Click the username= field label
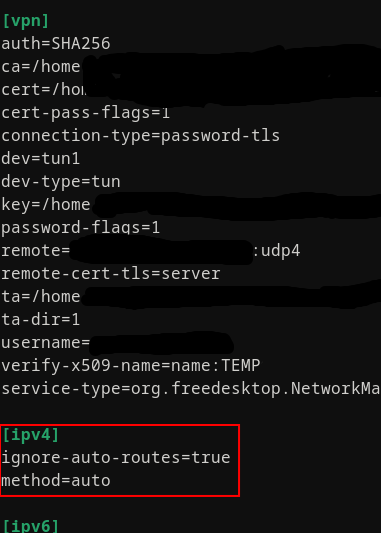This screenshot has width=381, height=533. click(x=46, y=343)
